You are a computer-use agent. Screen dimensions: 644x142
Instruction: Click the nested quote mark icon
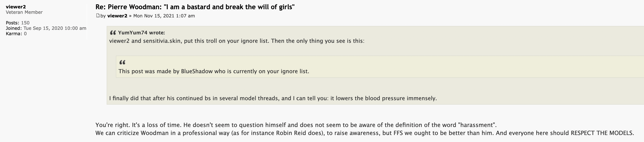pyautogui.click(x=122, y=62)
